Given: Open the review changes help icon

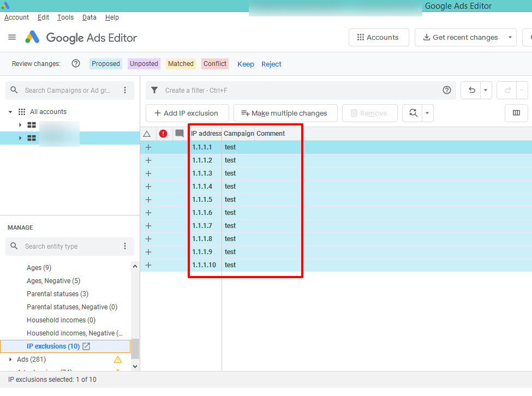Looking at the screenshot, I should [76, 63].
